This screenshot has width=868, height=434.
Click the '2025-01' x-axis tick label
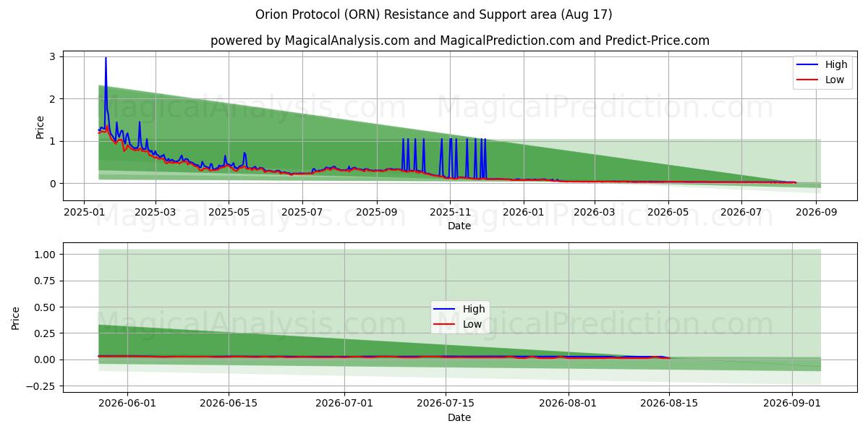(x=82, y=212)
